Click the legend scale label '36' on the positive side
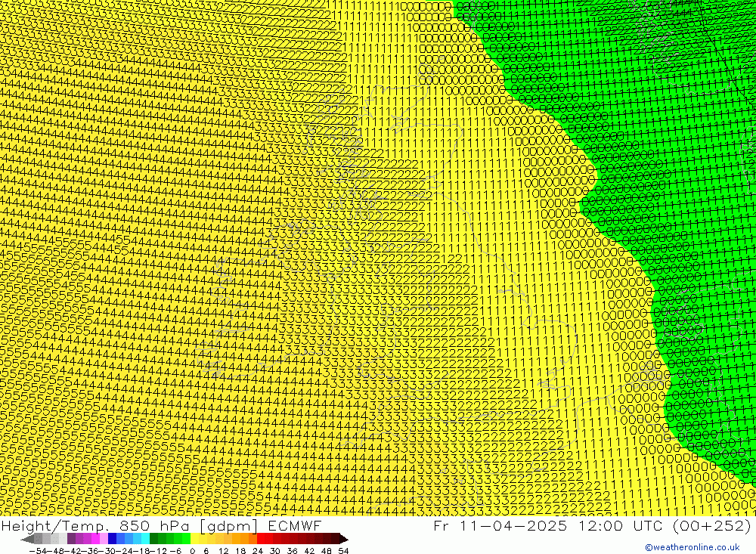The width and height of the screenshot is (756, 554). tap(292, 551)
